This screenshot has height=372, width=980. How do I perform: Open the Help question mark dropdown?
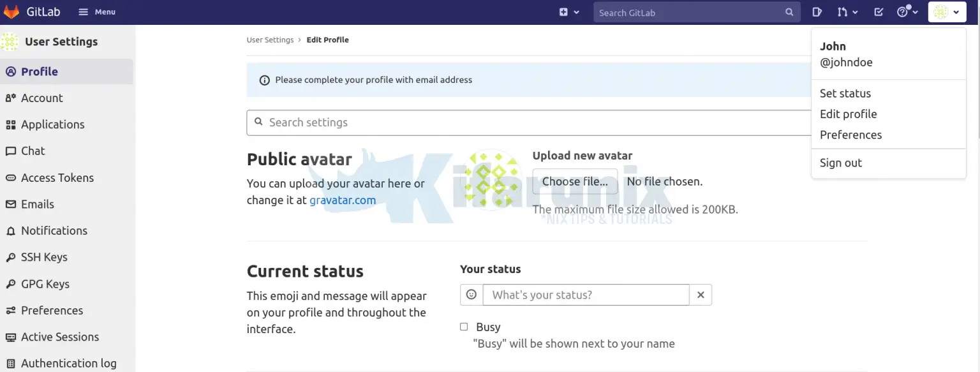(x=907, y=12)
